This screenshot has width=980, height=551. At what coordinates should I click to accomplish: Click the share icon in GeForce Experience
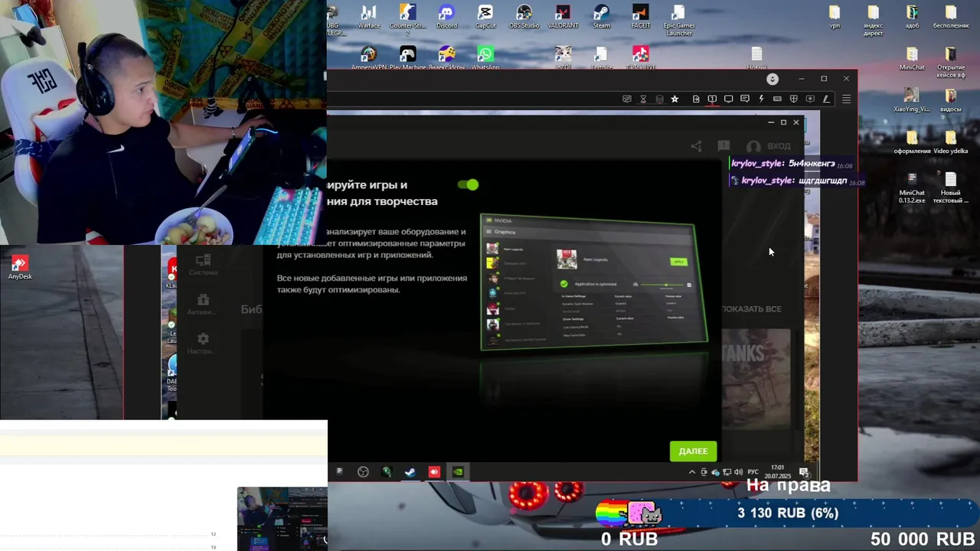[x=696, y=146]
